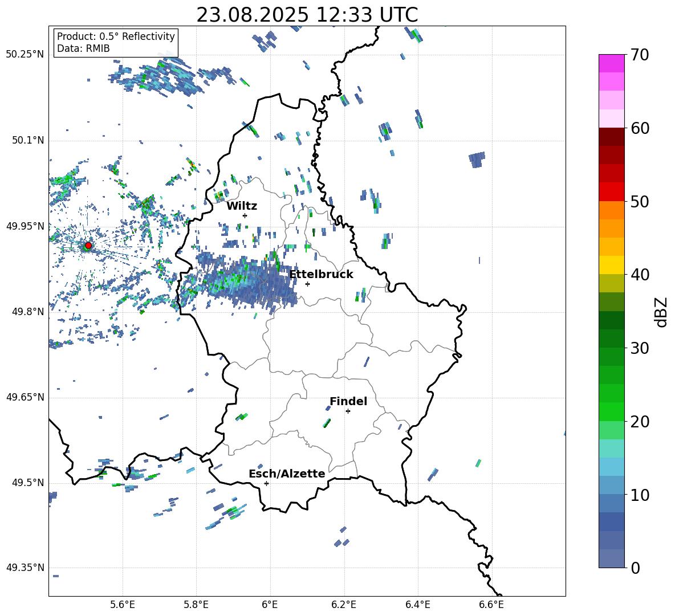
Task: Click the dBZ colorbar axis label
Action: (x=662, y=312)
